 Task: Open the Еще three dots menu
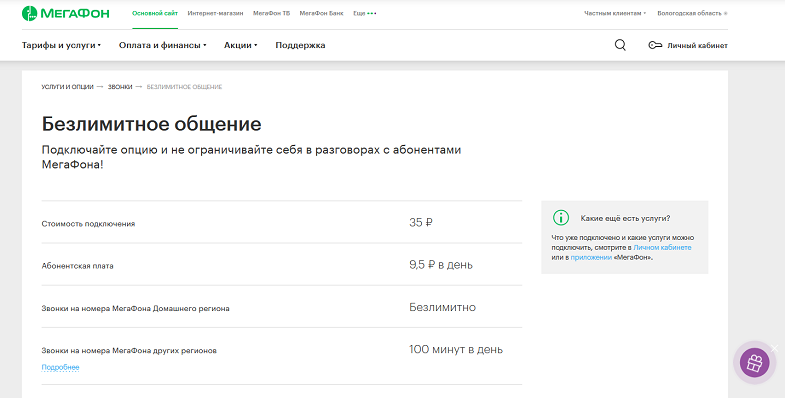tap(364, 14)
